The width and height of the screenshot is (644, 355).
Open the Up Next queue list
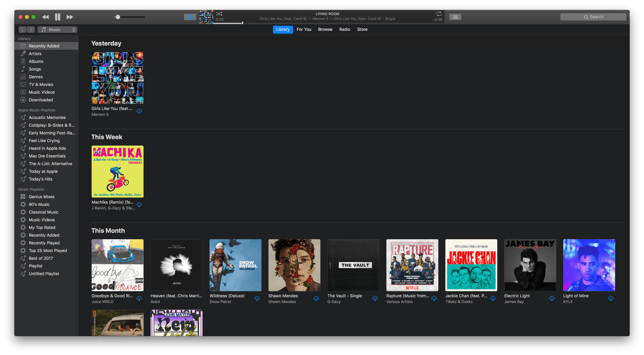[x=455, y=16]
